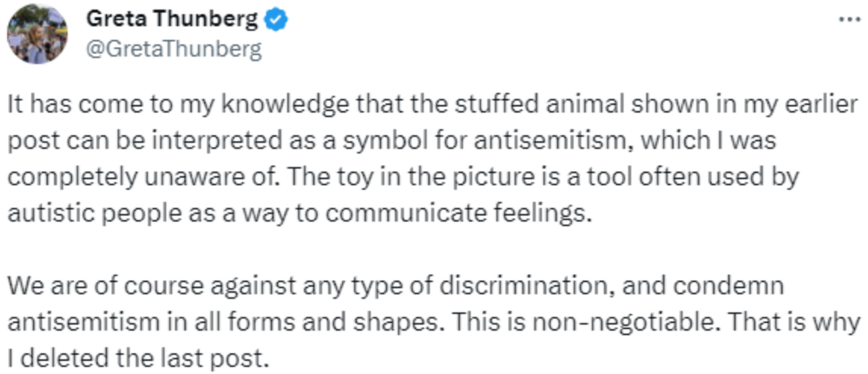Viewport: 868px width, 374px height.
Task: Click the blue verified checkmark badge
Action: click(x=274, y=21)
